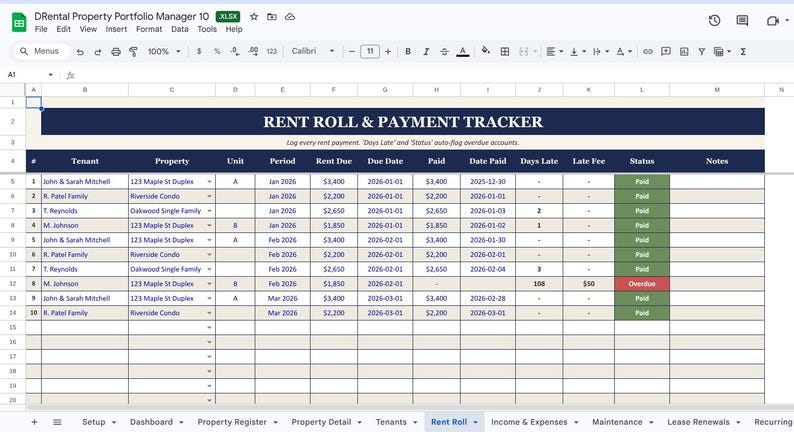Click the cloud document status icon

pos(290,17)
